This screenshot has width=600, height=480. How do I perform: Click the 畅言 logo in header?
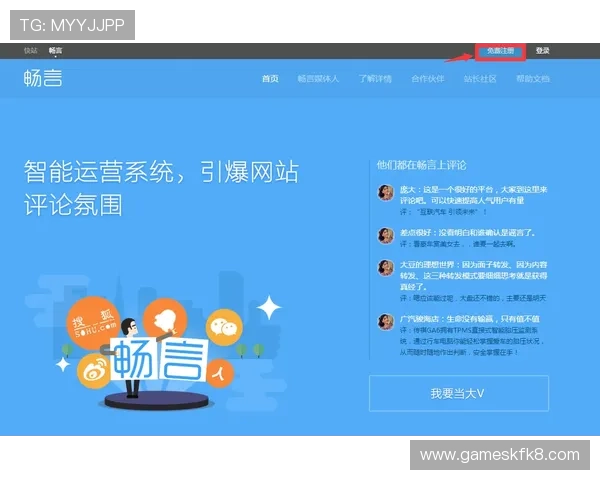[43, 78]
